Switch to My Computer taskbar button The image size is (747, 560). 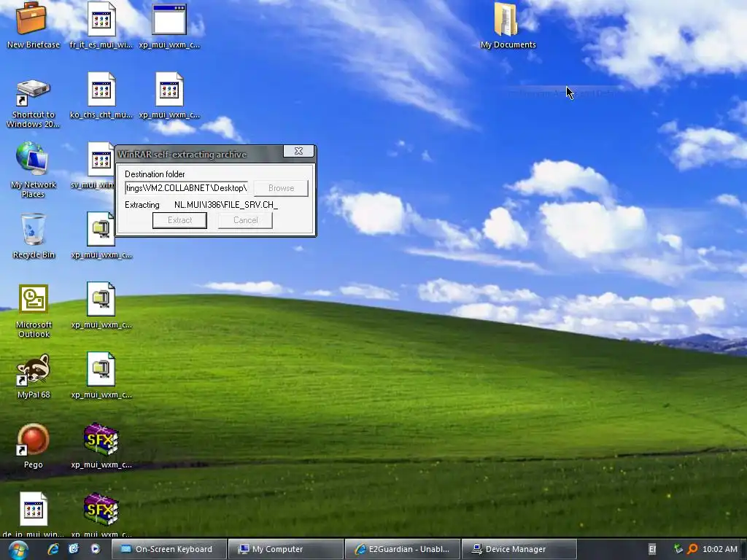285,549
